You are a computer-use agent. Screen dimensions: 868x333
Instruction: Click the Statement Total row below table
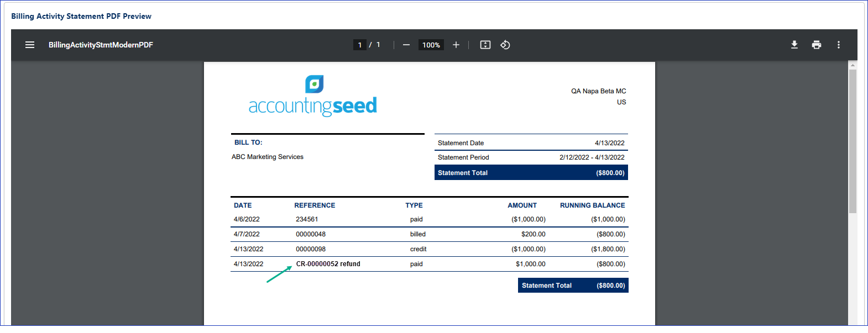coord(573,286)
